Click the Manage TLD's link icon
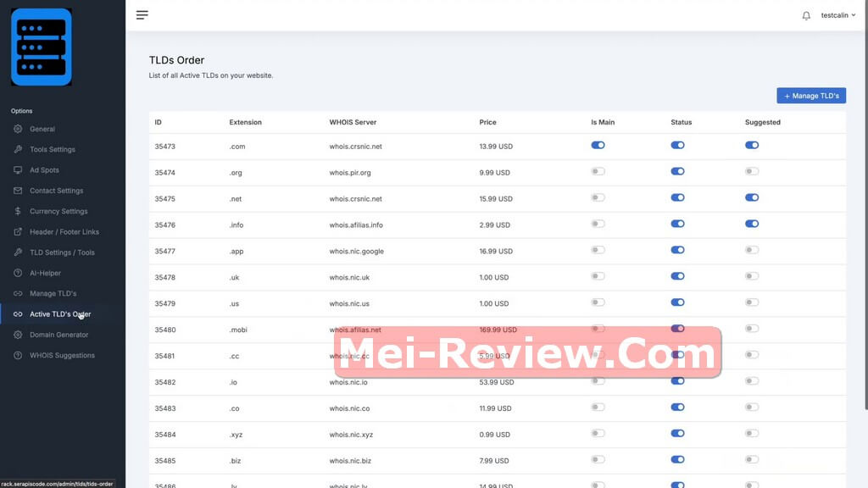 [x=18, y=293]
